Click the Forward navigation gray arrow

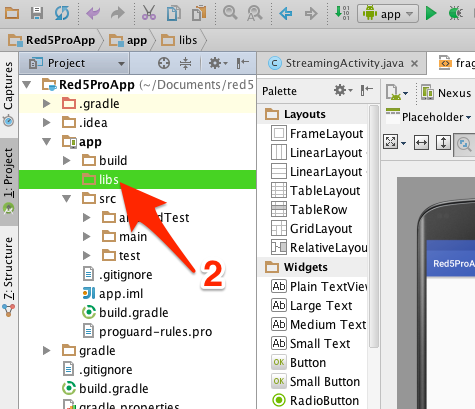pyautogui.click(x=311, y=14)
